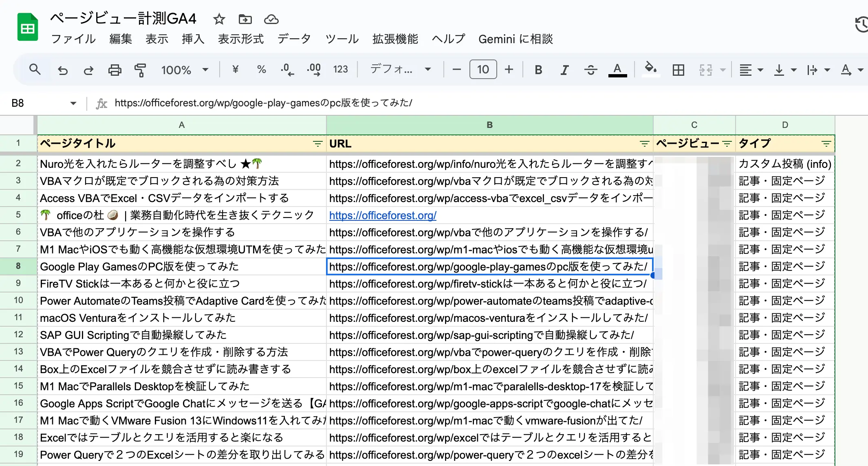Toggle strikethrough formatting
Viewport: 868px width, 466px height.
tap(590, 70)
